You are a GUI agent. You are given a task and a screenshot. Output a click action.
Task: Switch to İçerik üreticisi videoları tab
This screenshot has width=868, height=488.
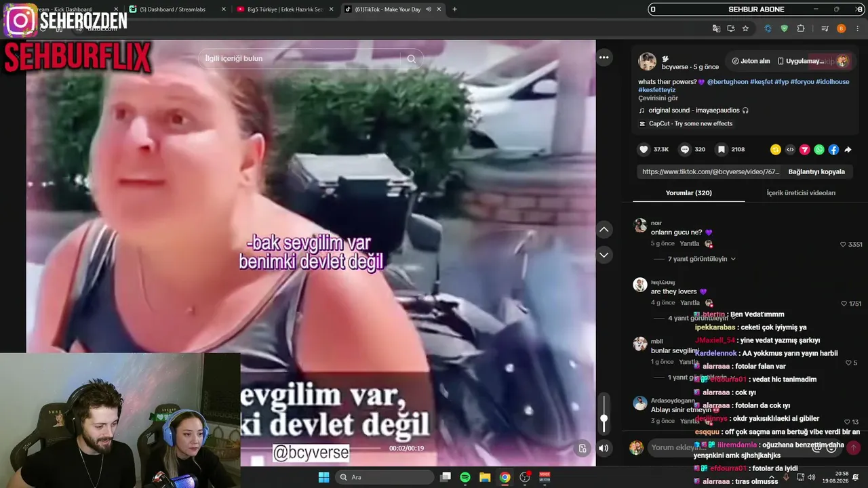(801, 193)
